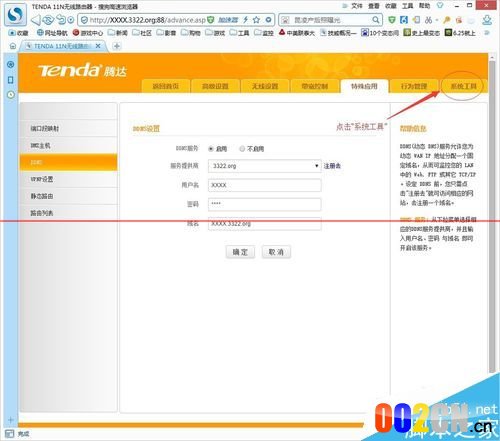The width and height of the screenshot is (500, 441).
Task: Switch to the 行为管理 tab
Action: click(414, 86)
